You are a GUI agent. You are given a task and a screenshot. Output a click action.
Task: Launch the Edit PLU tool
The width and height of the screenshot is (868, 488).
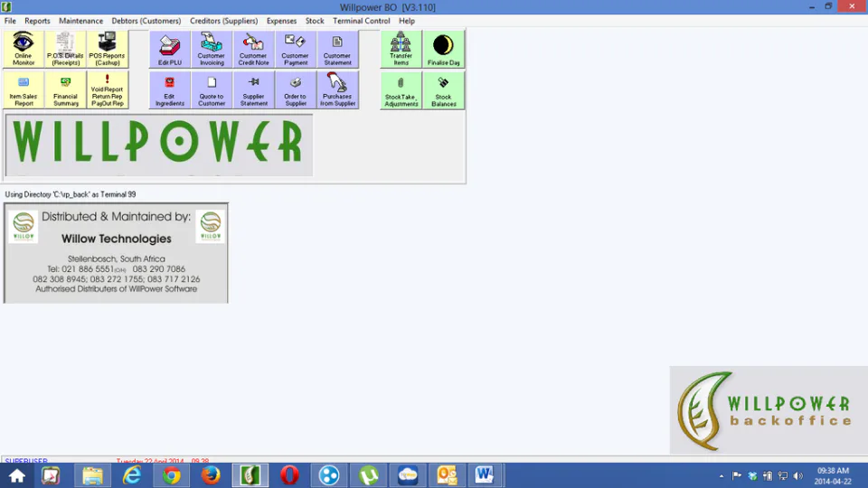click(x=170, y=49)
